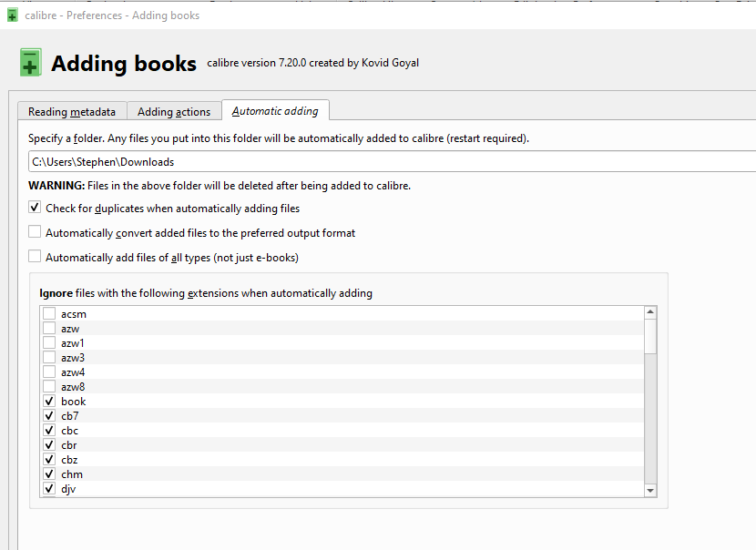Disable Check for duplicates option
Viewport: 756px width, 550px height.
coord(36,209)
